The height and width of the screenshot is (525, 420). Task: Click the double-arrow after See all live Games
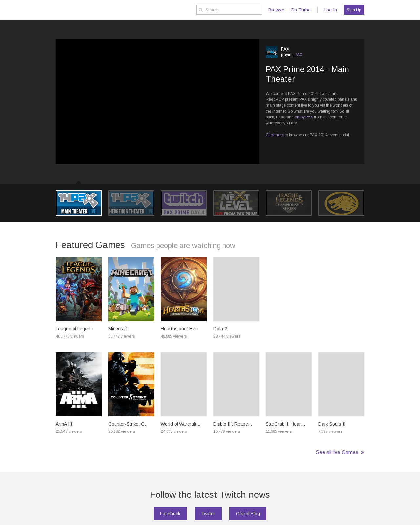click(362, 452)
